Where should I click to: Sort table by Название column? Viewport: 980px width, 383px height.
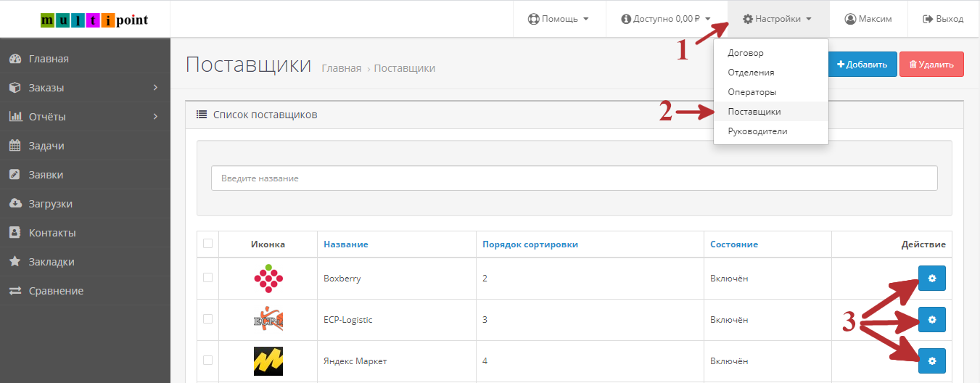346,244
